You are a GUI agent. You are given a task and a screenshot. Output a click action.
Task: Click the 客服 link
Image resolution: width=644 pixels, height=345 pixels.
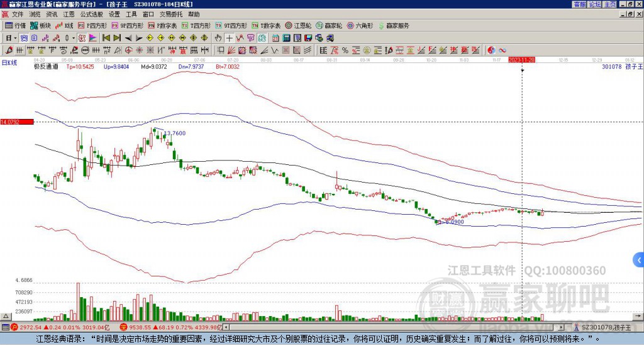pyautogui.click(x=579, y=4)
